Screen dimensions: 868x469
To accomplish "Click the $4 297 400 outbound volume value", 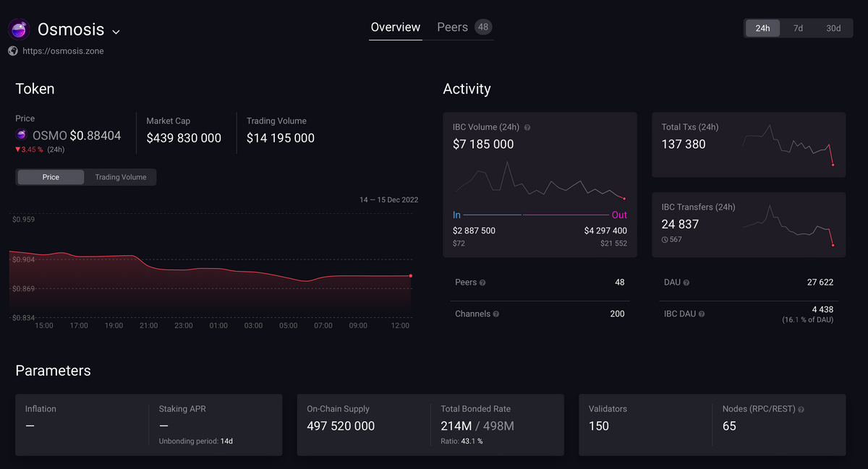I will click(x=605, y=231).
